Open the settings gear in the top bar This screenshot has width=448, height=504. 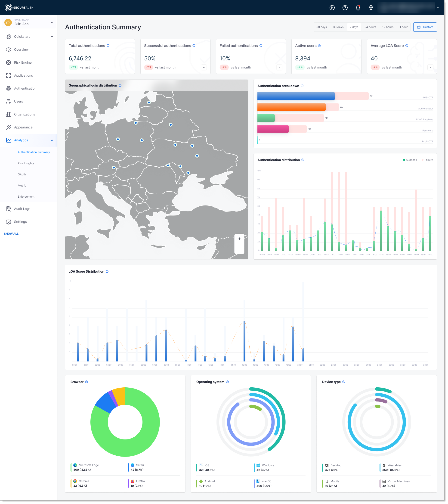[371, 8]
